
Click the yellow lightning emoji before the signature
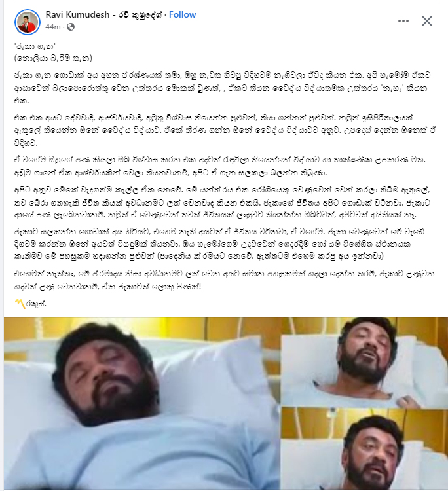pos(20,303)
